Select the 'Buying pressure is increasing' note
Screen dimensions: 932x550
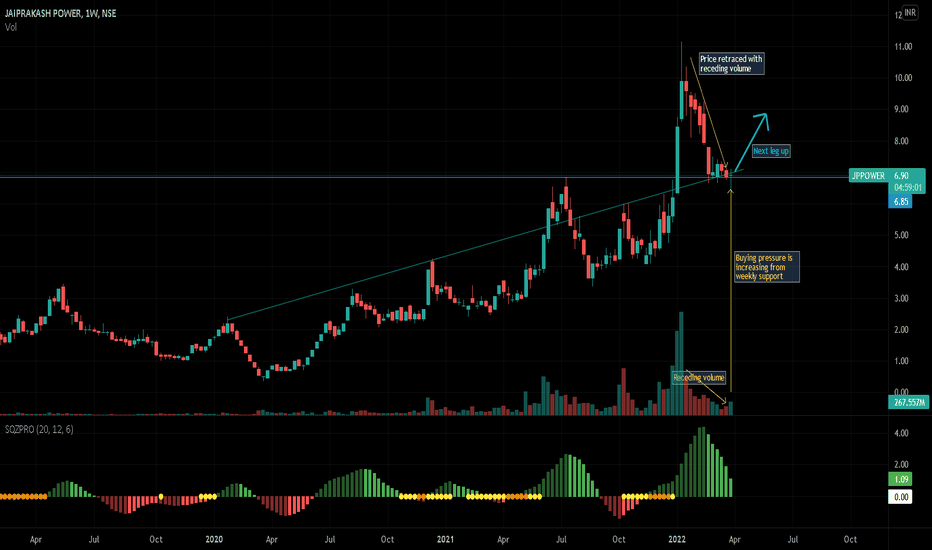coord(766,267)
